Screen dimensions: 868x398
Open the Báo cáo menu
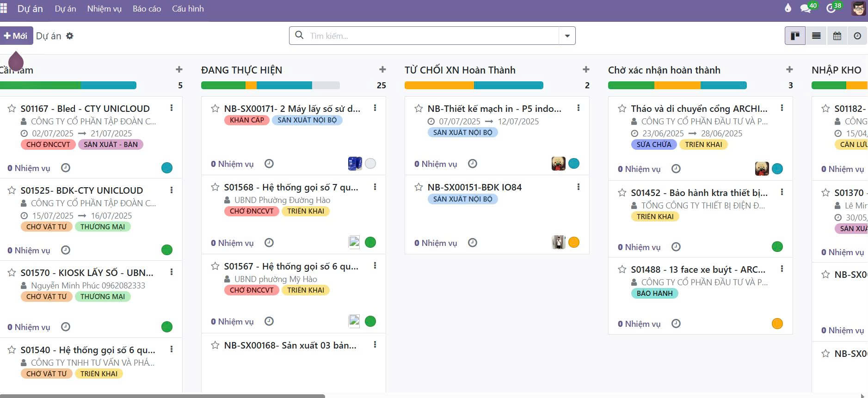(147, 9)
